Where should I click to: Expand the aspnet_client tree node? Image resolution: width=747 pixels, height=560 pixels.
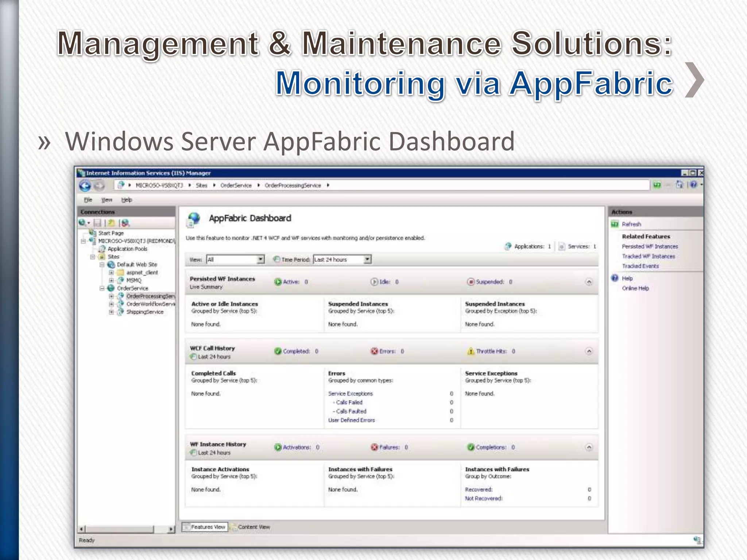(111, 273)
